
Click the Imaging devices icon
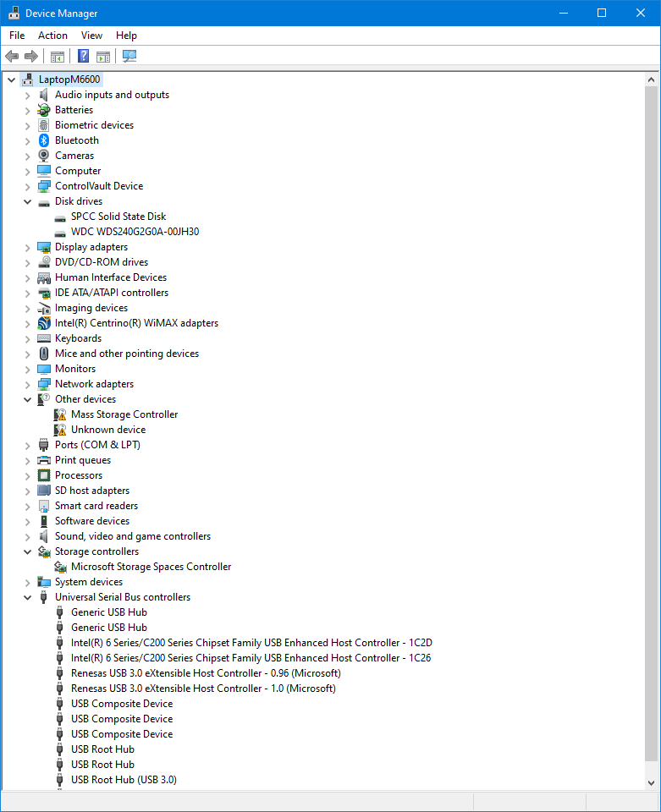tap(44, 308)
